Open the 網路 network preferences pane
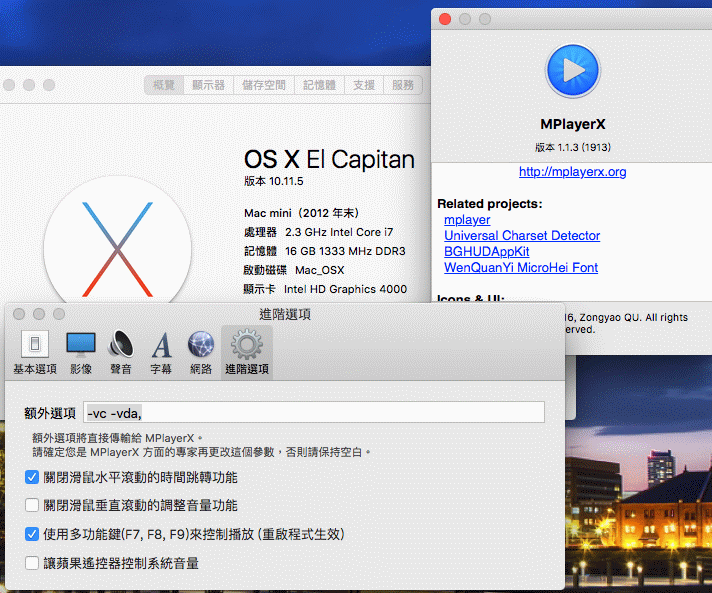 [x=201, y=352]
